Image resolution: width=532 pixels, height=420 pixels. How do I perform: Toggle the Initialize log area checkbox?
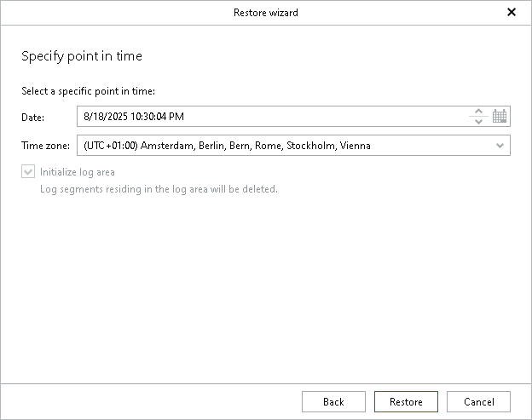point(29,172)
